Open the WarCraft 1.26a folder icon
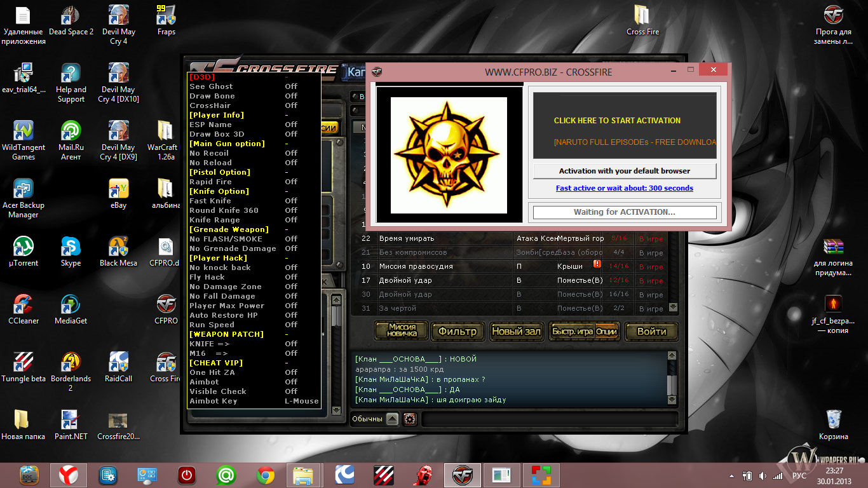This screenshot has width=868, height=488. (163, 140)
